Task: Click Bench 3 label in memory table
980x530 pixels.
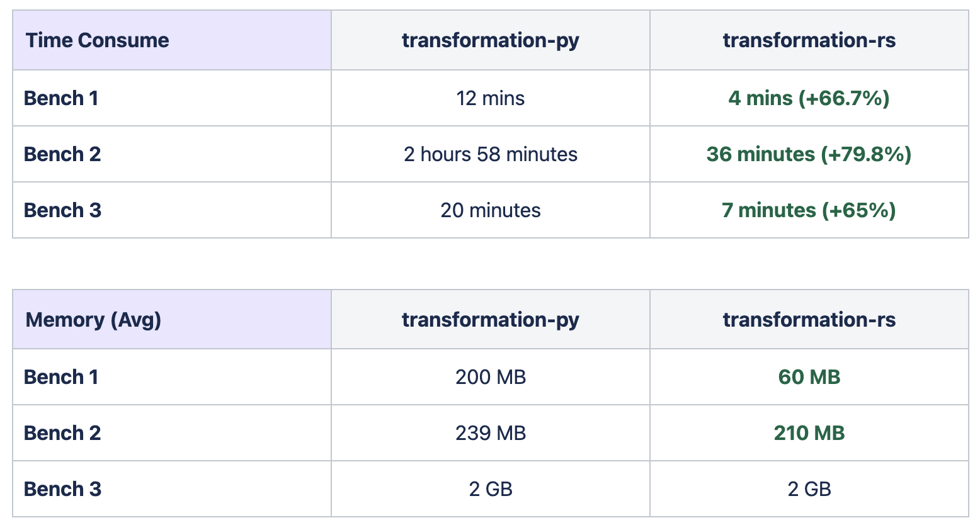Action: (62, 489)
